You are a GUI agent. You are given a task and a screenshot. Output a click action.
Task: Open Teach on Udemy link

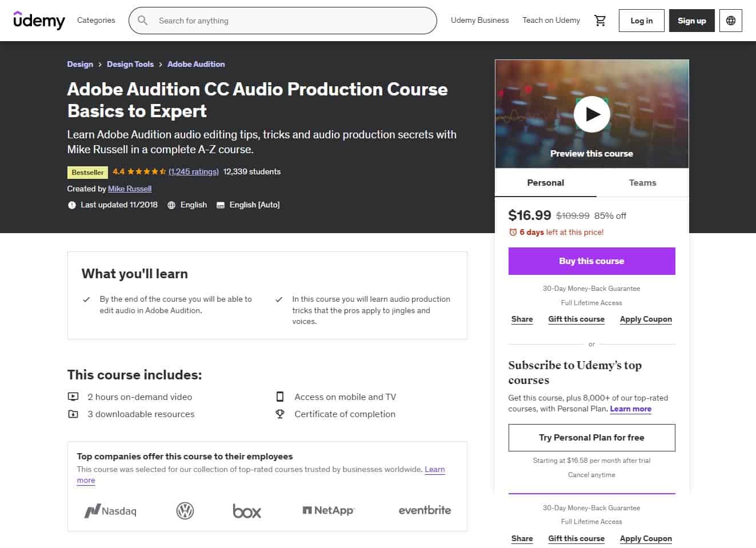pyautogui.click(x=551, y=20)
